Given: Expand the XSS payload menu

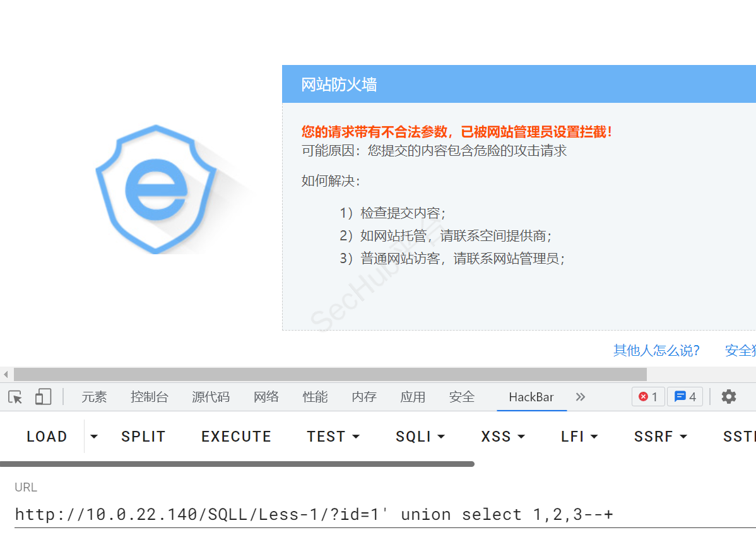Looking at the screenshot, I should tap(503, 437).
